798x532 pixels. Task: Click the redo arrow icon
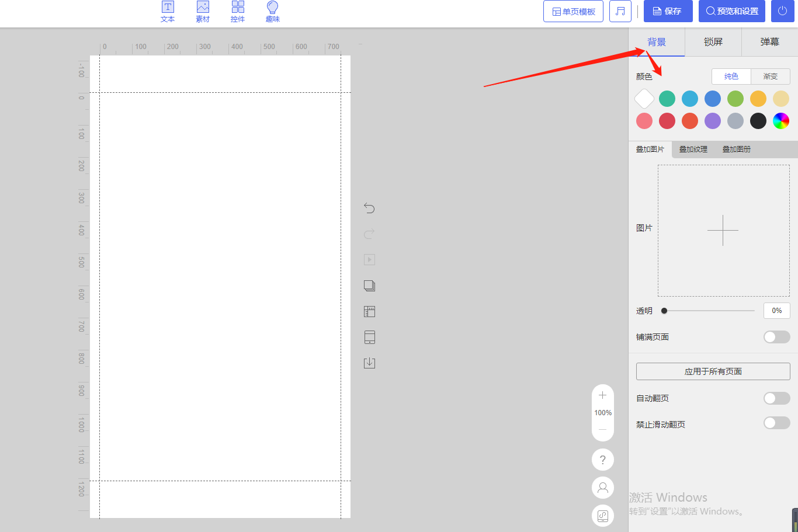click(369, 234)
